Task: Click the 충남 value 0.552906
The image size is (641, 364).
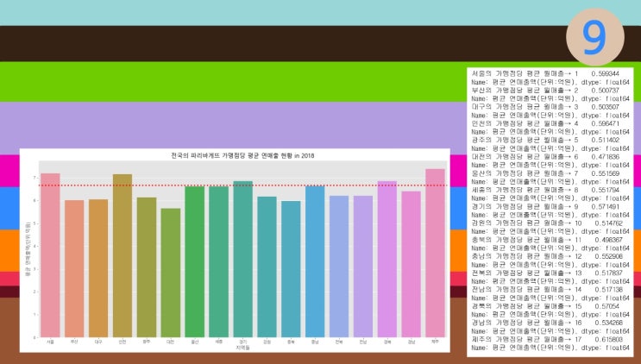Action: [x=609, y=256]
